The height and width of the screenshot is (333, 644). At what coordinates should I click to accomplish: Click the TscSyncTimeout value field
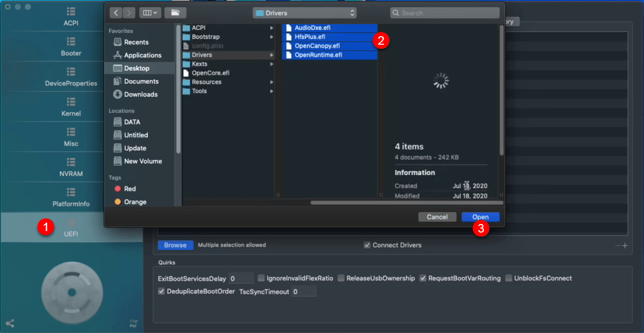pos(304,291)
